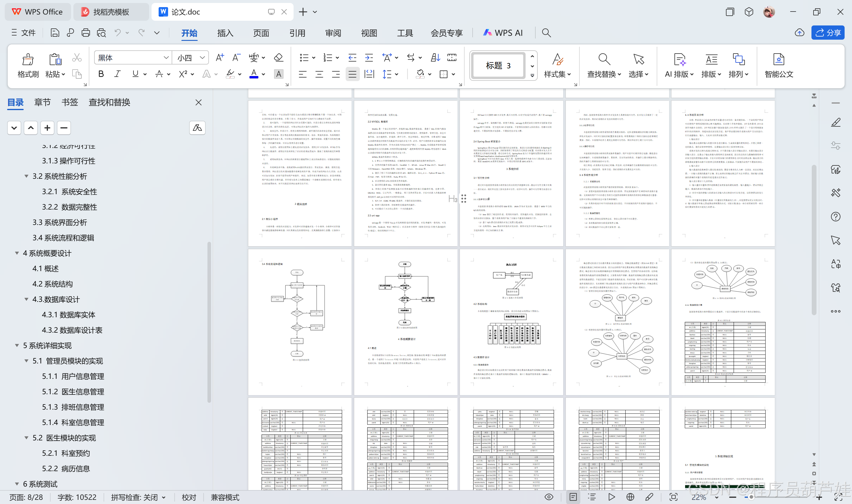Image resolution: width=852 pixels, height=504 pixels.
Task: Open the 文件 file menu
Action: (x=23, y=33)
